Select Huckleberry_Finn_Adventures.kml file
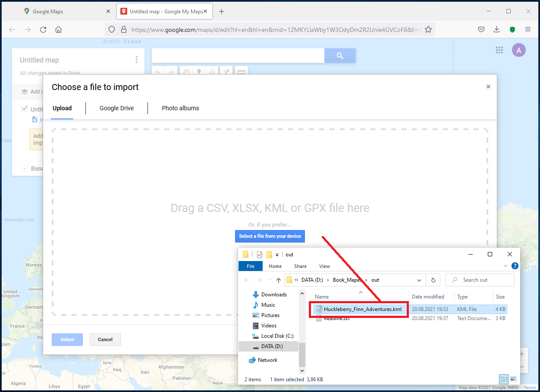 tap(363, 309)
